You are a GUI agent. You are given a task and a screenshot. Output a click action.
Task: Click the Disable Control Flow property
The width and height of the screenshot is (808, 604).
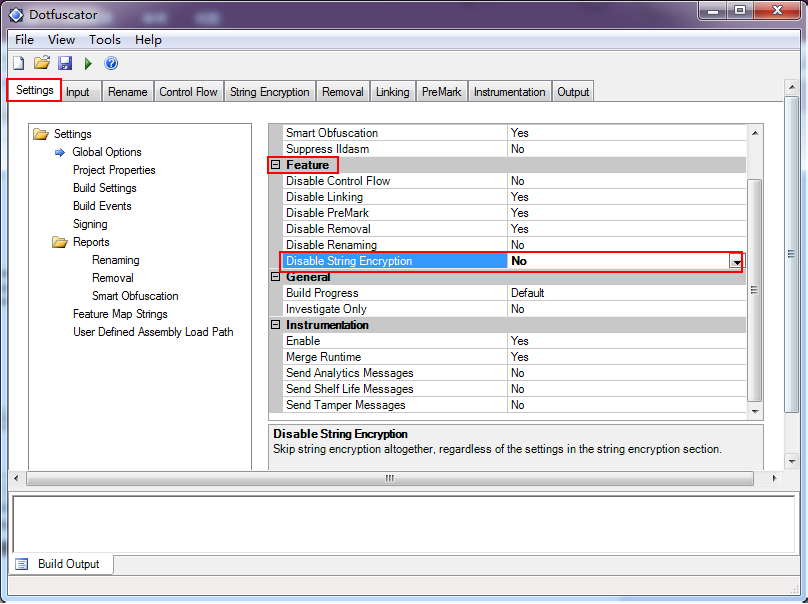coord(514,181)
